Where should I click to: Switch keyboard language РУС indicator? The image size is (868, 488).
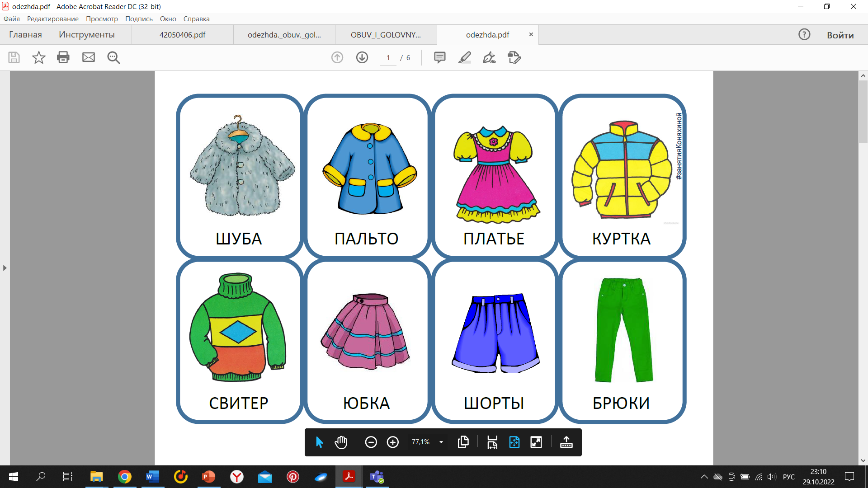coord(789,477)
